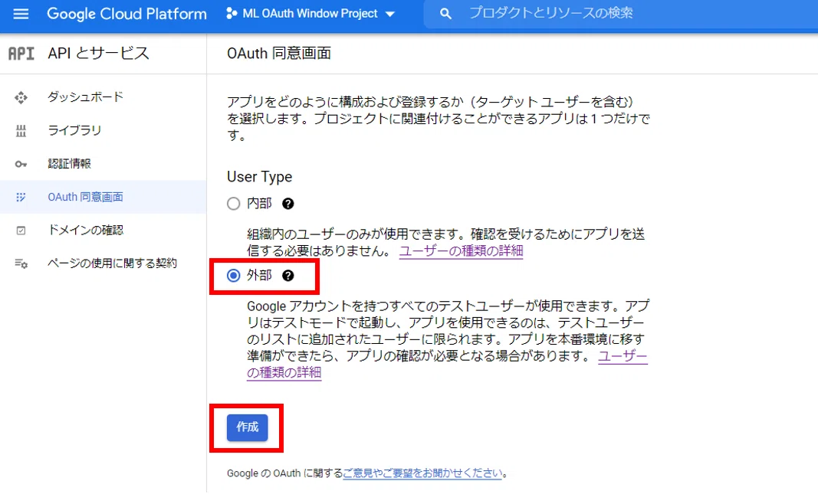Click the 内部 label text

259,203
